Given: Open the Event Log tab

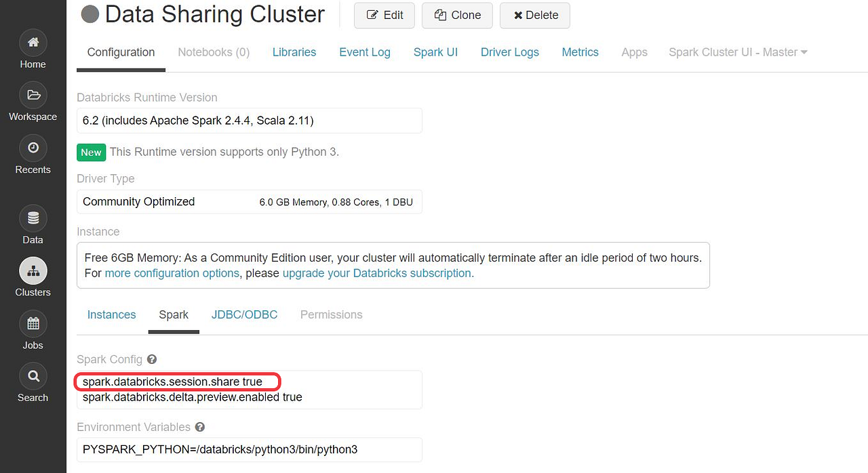Looking at the screenshot, I should click(365, 52).
